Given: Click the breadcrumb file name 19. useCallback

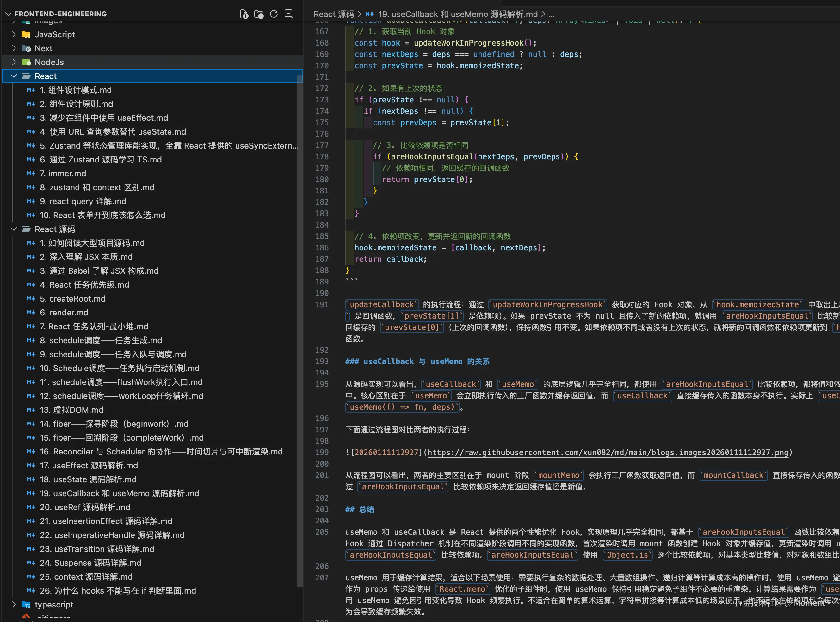Looking at the screenshot, I should pyautogui.click(x=458, y=14).
